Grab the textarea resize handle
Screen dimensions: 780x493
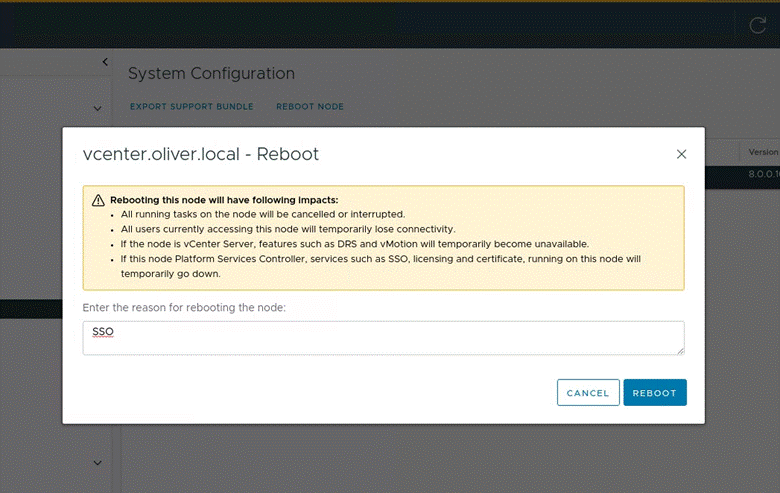coord(681,351)
